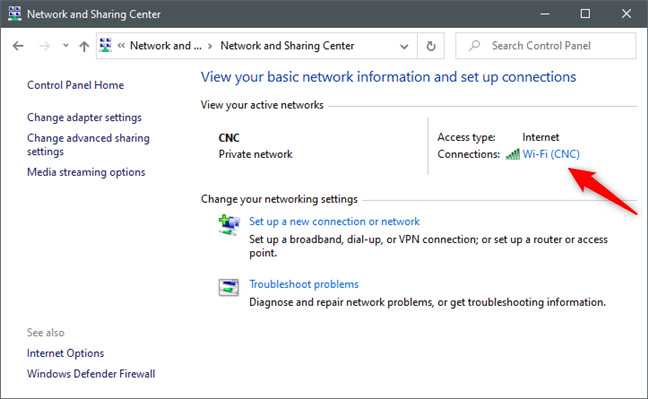Click the 'Private network' label
Screen dimensions: 648x399
point(255,154)
